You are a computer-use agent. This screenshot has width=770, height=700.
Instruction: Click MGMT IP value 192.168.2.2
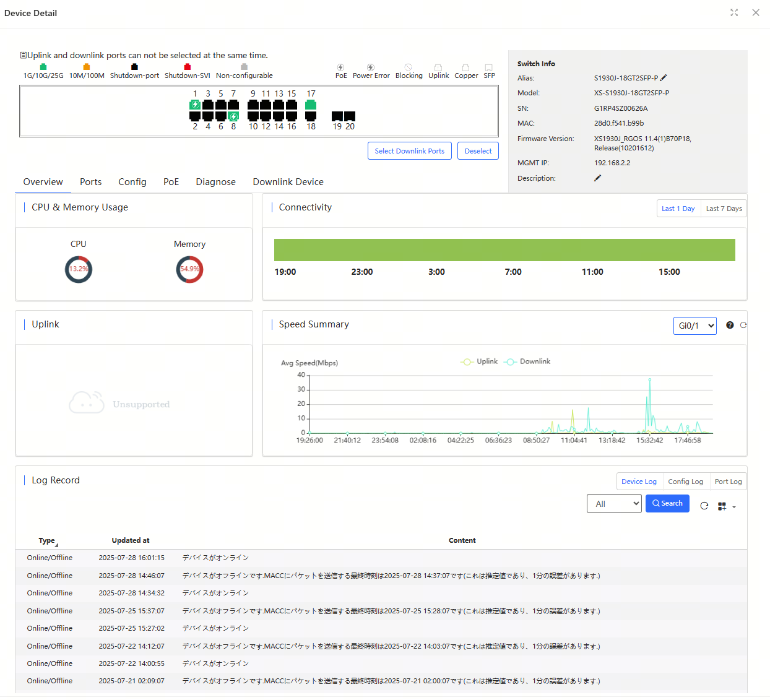click(612, 163)
